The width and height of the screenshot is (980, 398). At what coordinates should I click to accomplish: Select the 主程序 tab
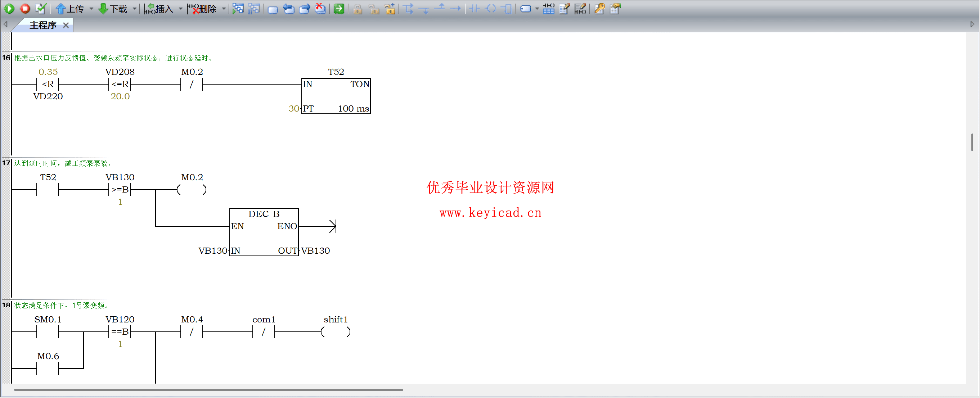(42, 25)
